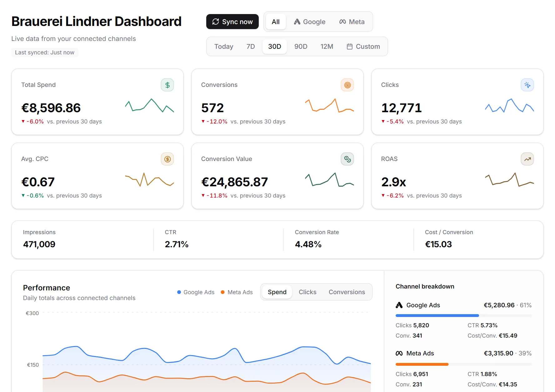555x392 pixels.
Task: Toggle Google Ads legend in Performance chart
Action: pos(196,292)
